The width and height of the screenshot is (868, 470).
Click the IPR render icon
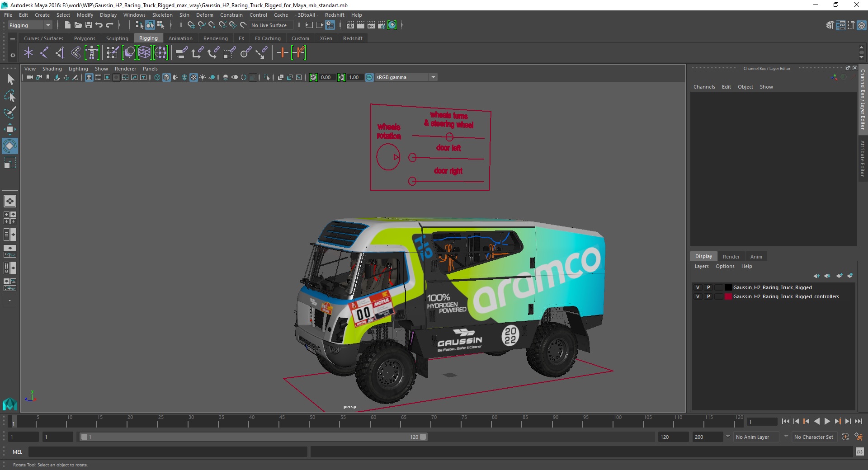point(371,25)
